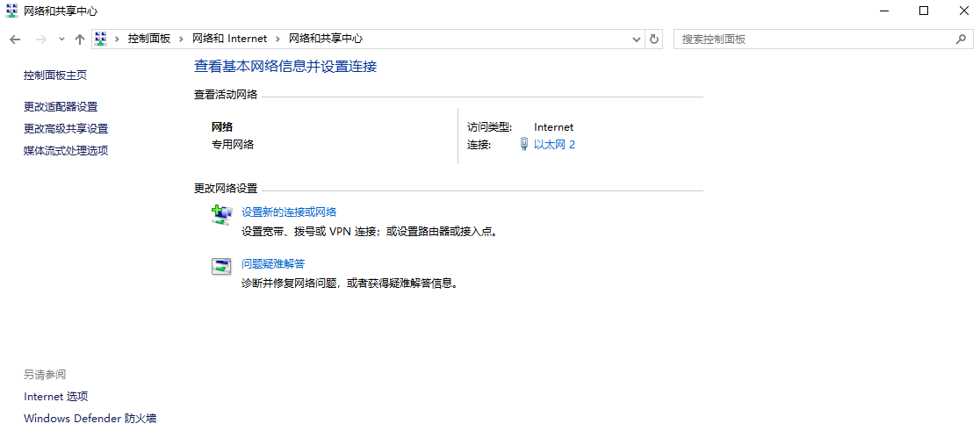Click the magnifier icon in the search box
This screenshot has width=980, height=431.
tap(961, 40)
